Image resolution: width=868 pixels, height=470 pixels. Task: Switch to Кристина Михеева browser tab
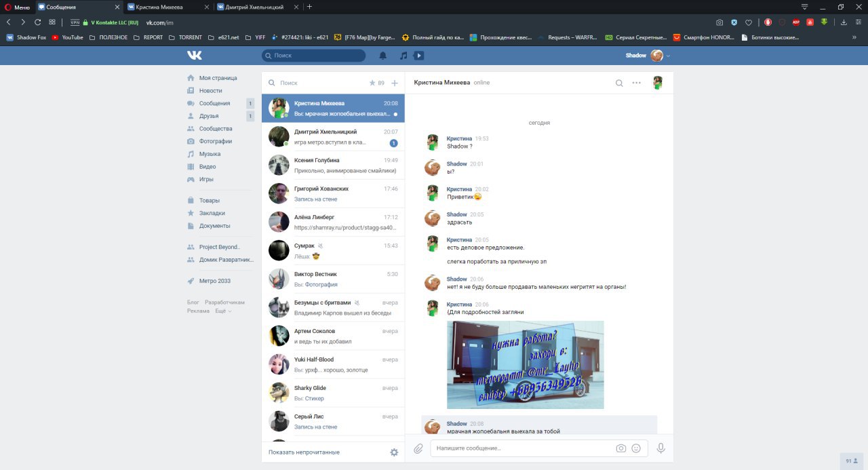pos(168,7)
